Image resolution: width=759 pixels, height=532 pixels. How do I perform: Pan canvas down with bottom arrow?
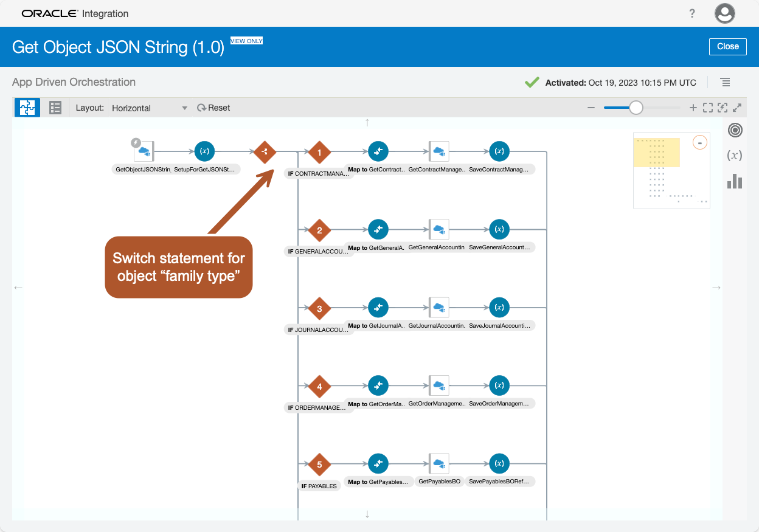(x=367, y=514)
